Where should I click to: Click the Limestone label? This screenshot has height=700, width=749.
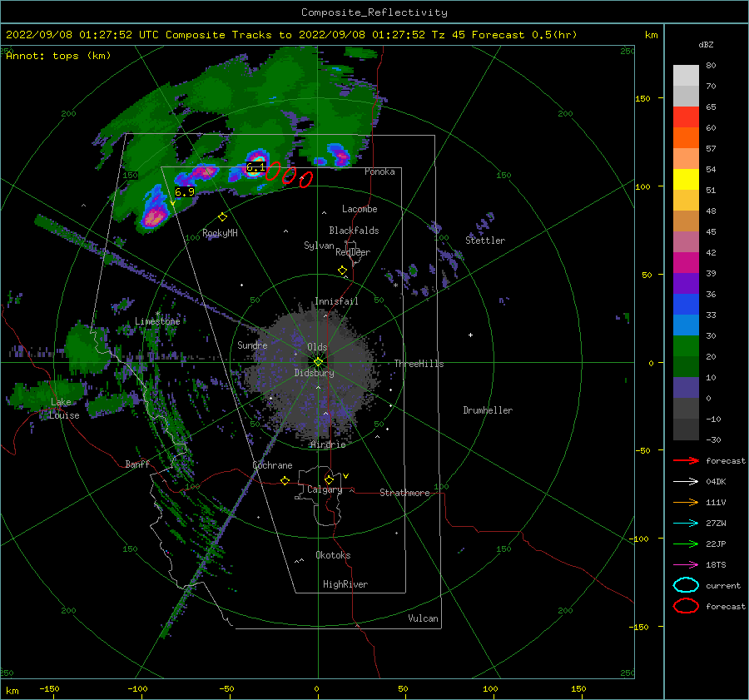[157, 321]
